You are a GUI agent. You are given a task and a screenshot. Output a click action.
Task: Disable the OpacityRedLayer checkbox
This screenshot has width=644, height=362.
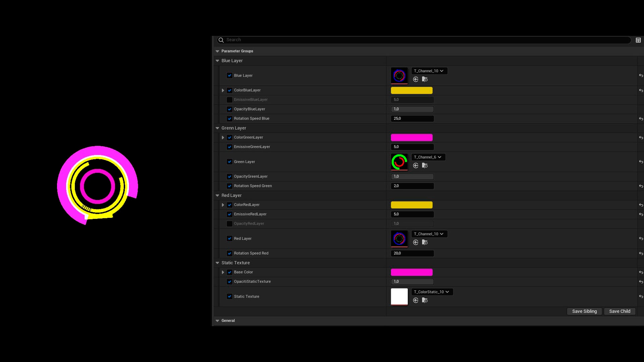tap(229, 224)
